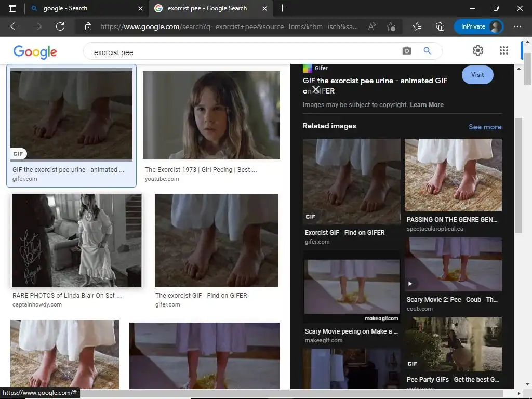Close the 'google - Search' tab

click(x=140, y=8)
